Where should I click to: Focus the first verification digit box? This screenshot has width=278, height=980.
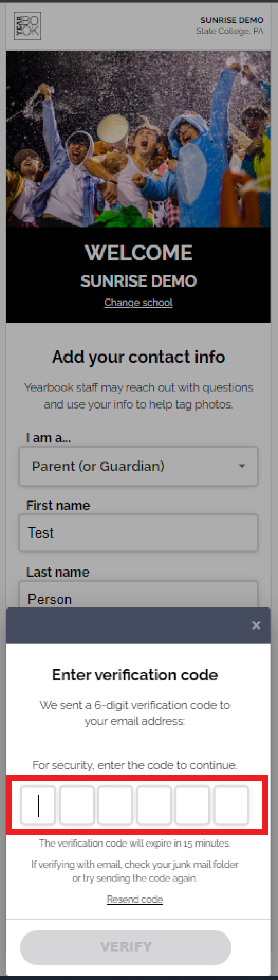[38, 805]
